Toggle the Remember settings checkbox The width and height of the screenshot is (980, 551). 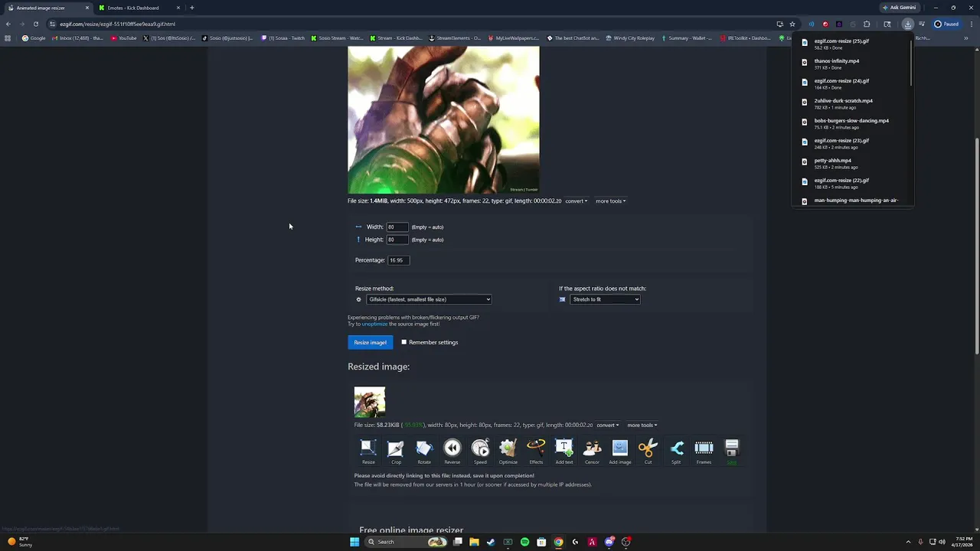pyautogui.click(x=404, y=342)
